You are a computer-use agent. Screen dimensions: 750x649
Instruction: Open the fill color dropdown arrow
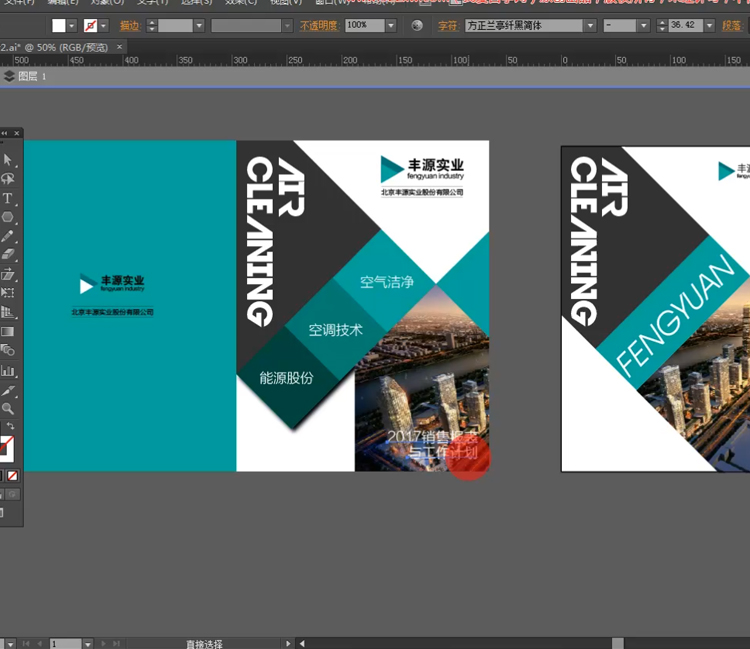pyautogui.click(x=72, y=25)
